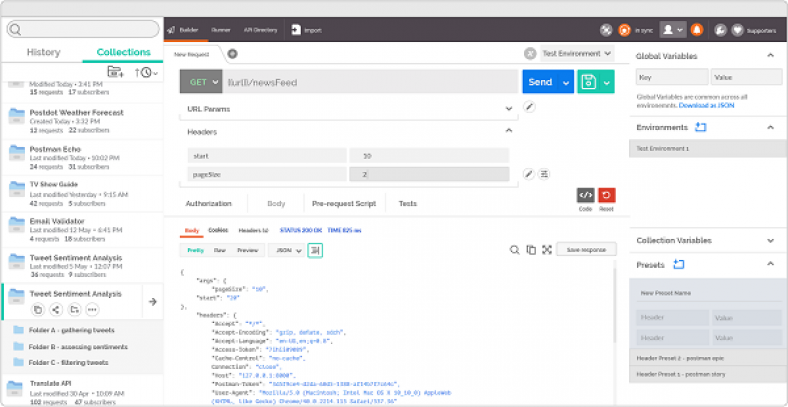Image resolution: width=788 pixels, height=407 pixels.
Task: Toggle the line wrap icon
Action: [x=315, y=250]
